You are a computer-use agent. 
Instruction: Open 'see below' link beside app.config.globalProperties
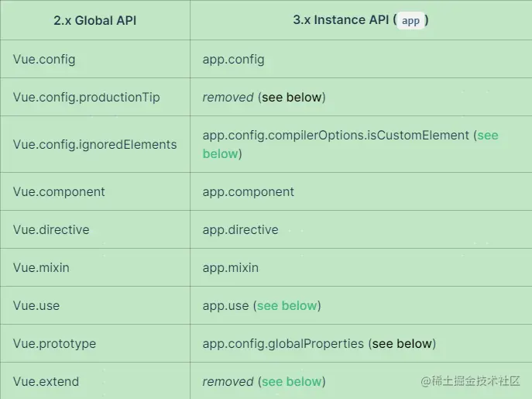[402, 344]
